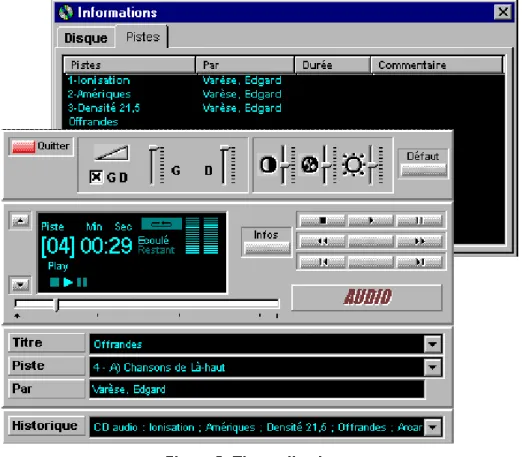Viewport: 522px width, 457px height.
Task: Click the Piste field Chansons de Là-haut
Action: (257, 367)
